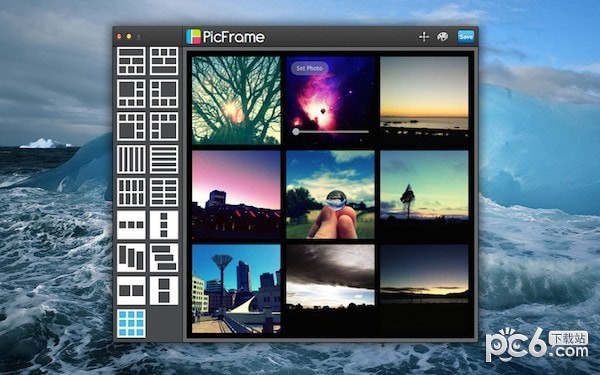600x375 pixels.
Task: Select two squares side-by-side layout
Action: tap(131, 290)
